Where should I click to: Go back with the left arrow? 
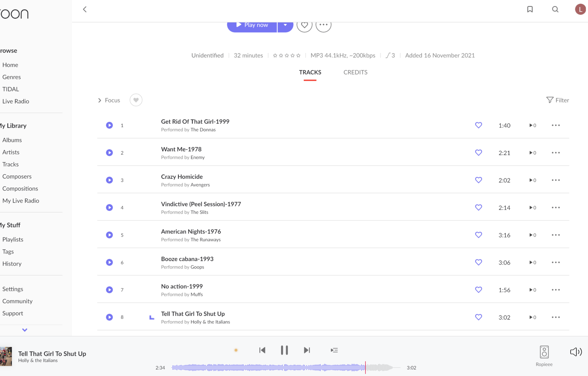[x=85, y=9]
